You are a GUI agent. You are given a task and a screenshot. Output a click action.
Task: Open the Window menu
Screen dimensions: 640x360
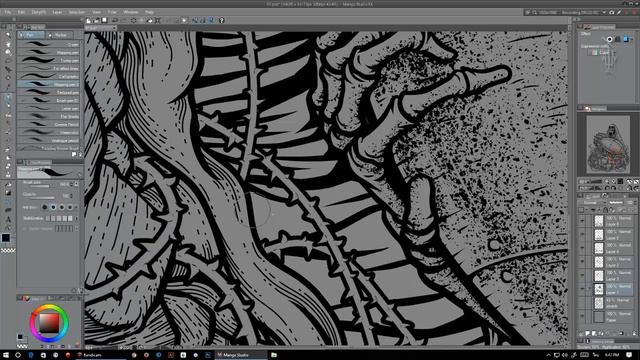click(x=131, y=12)
